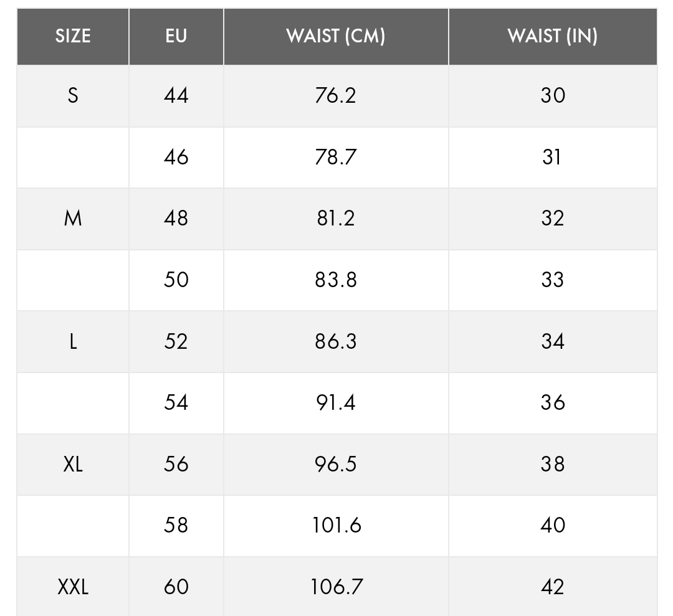Select the size M cell

click(x=73, y=218)
